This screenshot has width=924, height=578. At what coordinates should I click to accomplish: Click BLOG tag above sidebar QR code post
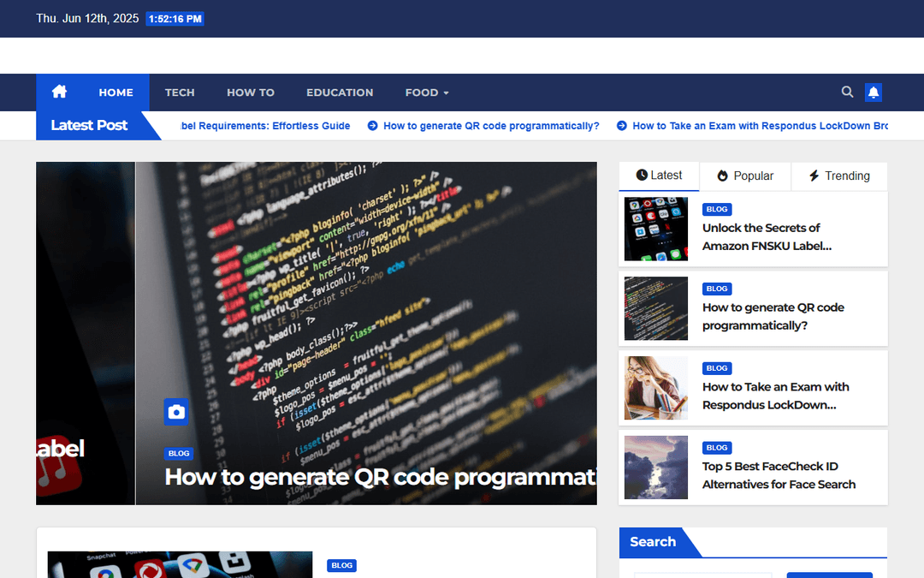(x=717, y=289)
